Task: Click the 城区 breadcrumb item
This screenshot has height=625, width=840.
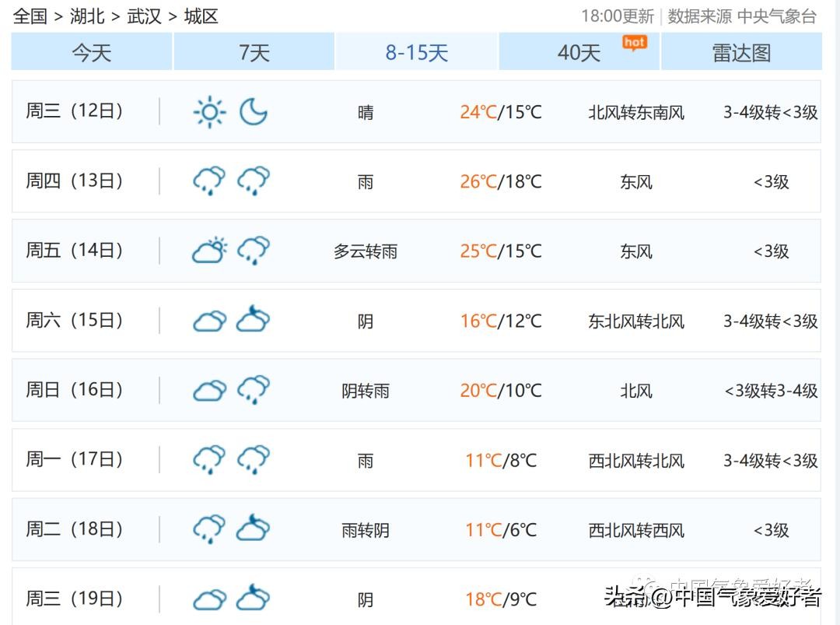Action: 201,16
